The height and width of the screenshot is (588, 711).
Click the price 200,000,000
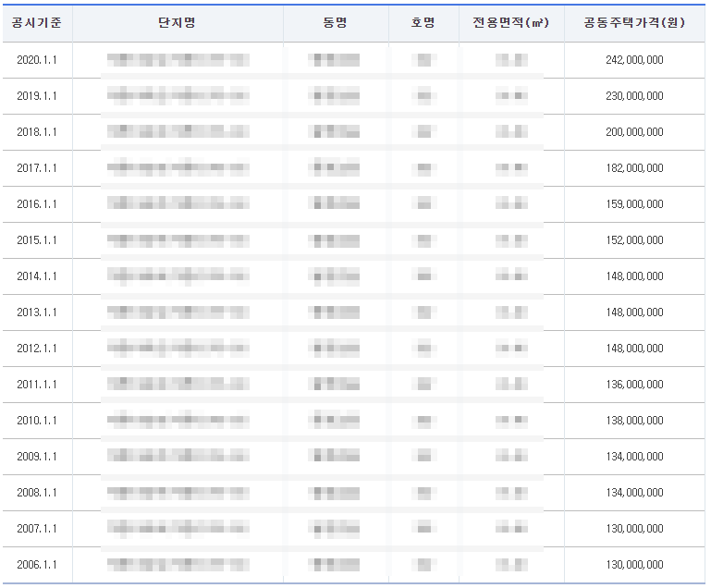click(634, 132)
